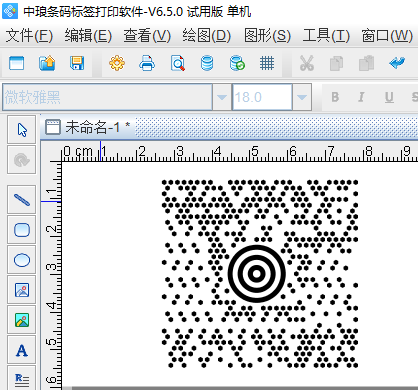Screen dimensions: 418x390
Task: Switch to the 未命名-1 document tab
Action: (88, 127)
